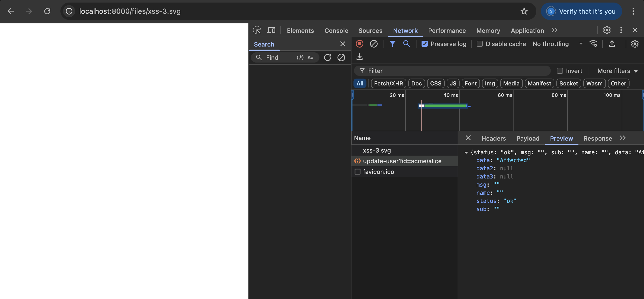
Task: Clear the network log
Action: point(373,44)
